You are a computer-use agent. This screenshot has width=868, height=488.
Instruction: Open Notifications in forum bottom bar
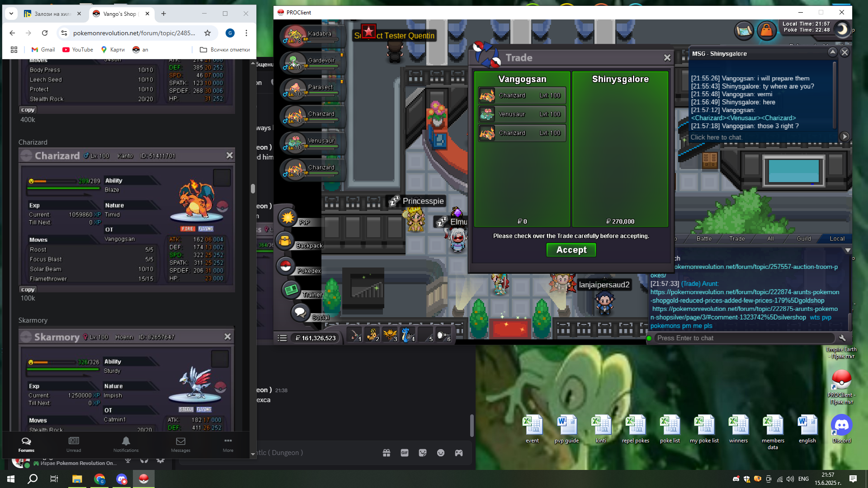[126, 444]
